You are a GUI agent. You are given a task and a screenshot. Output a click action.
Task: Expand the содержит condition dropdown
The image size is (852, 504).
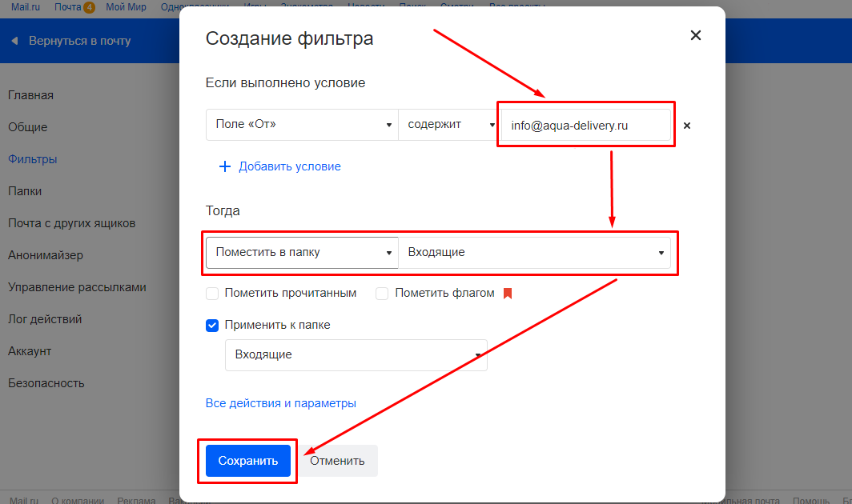click(448, 125)
